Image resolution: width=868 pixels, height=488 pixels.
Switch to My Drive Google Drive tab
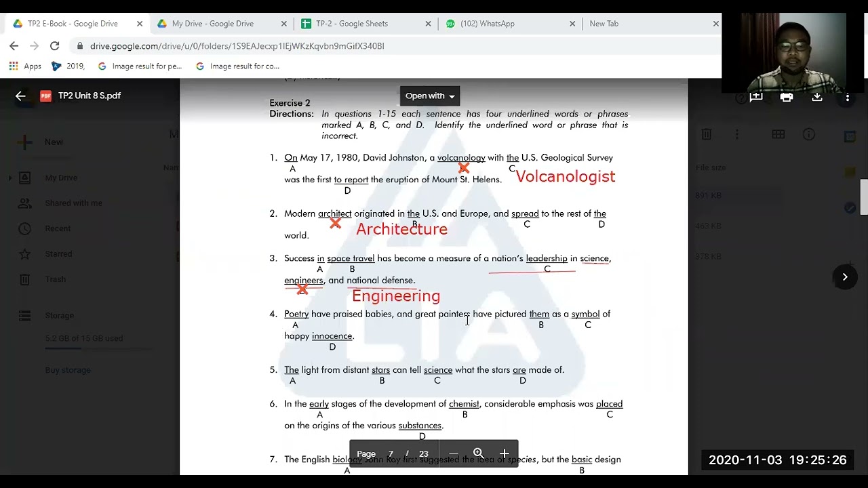(x=213, y=24)
